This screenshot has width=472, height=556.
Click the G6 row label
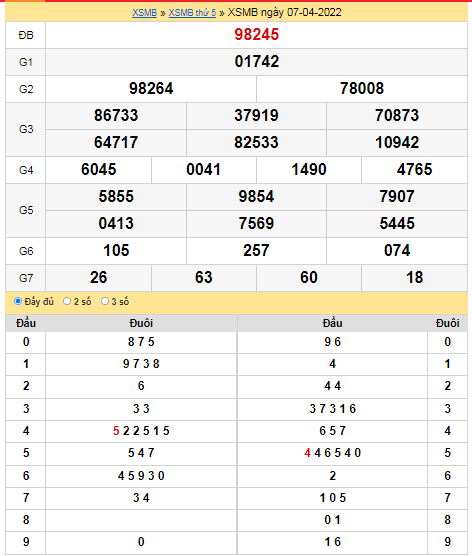tap(26, 251)
